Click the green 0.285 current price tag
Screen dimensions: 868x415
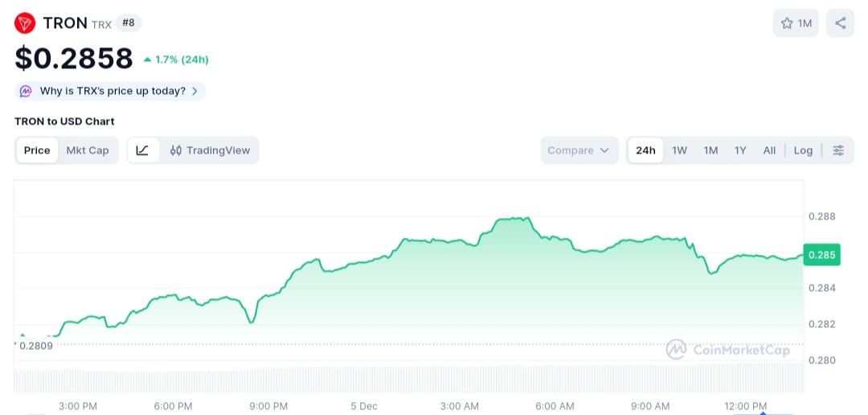click(821, 255)
